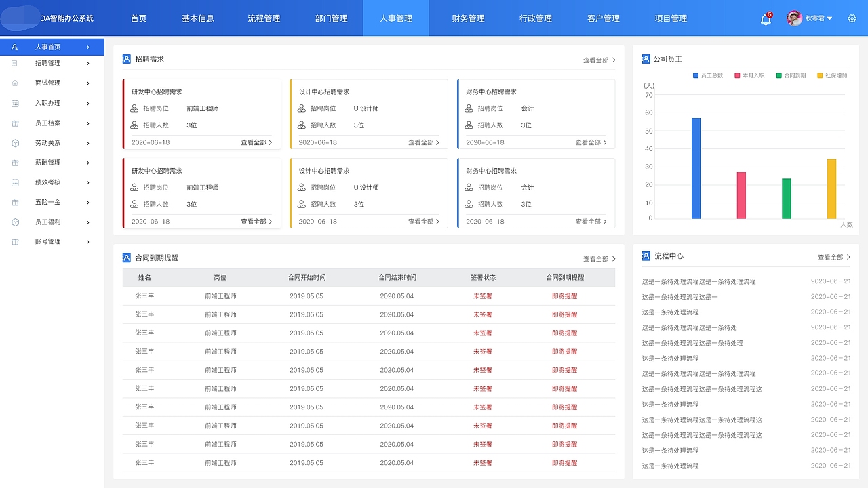Viewport: 868px width, 488px height.
Task: Open the 项目管理 top tab
Action: click(x=671, y=18)
